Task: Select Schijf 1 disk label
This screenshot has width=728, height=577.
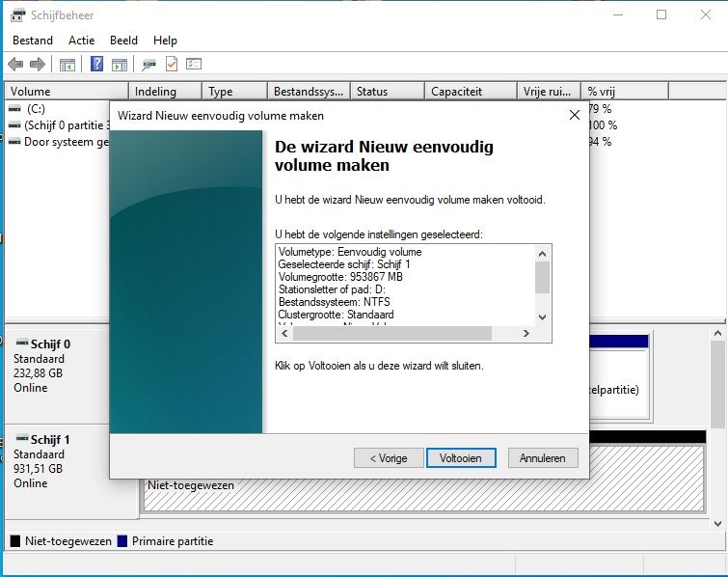Action: tap(50, 440)
